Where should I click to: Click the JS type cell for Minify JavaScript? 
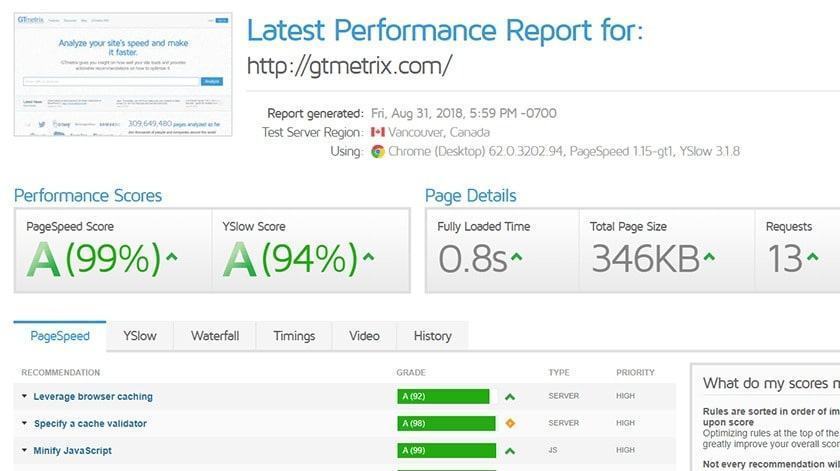click(553, 450)
